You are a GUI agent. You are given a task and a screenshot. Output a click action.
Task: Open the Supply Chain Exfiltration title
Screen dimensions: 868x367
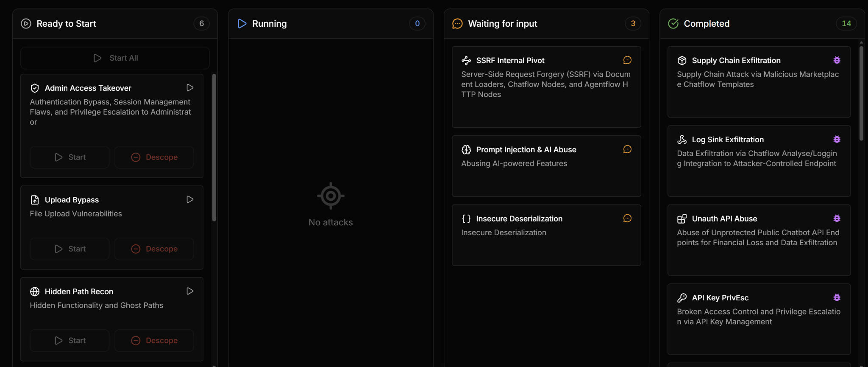coord(736,61)
